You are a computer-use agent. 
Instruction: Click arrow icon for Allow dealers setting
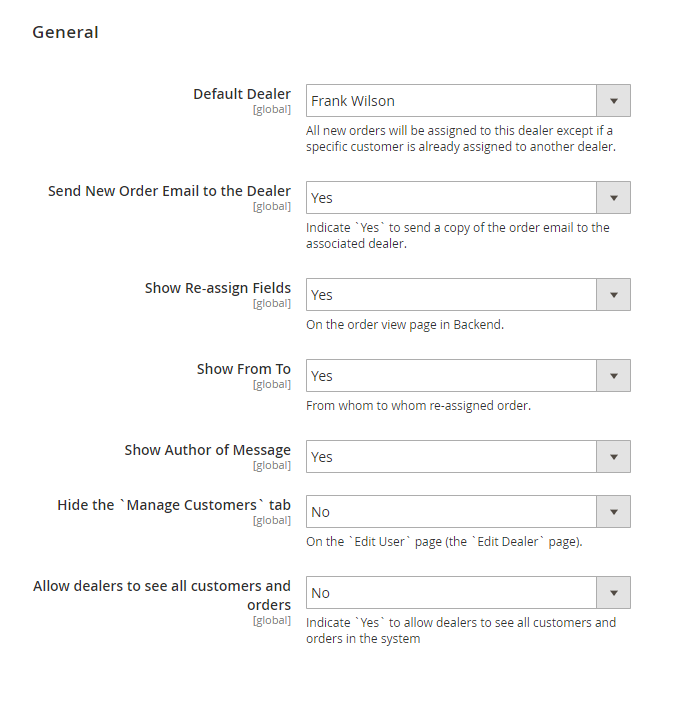coord(613,593)
